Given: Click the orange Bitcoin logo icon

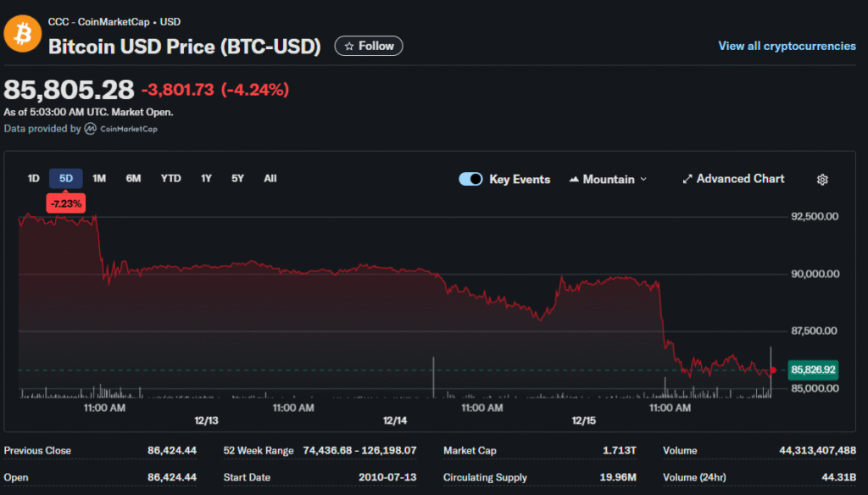Looking at the screenshot, I should [x=23, y=33].
